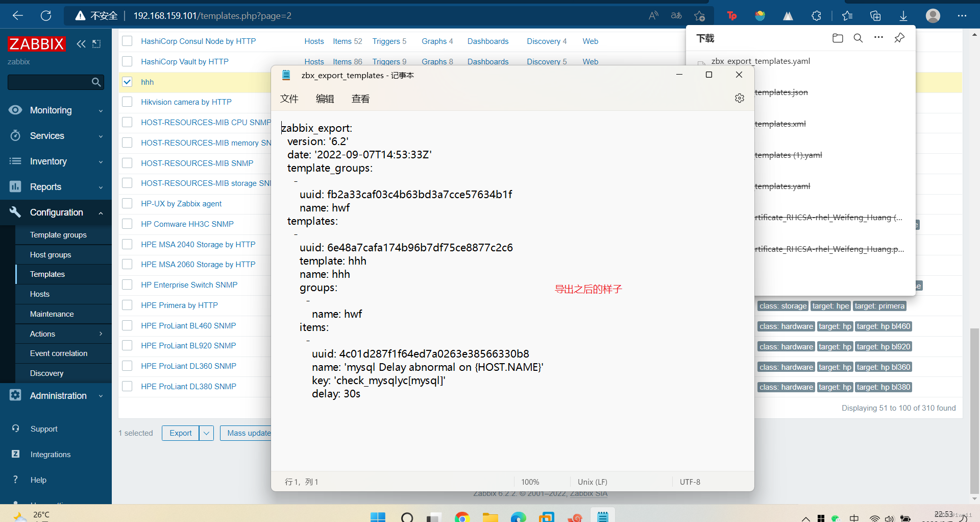Screen dimensions: 980x522
Task: Open the Export format dropdown arrow
Action: pos(206,433)
